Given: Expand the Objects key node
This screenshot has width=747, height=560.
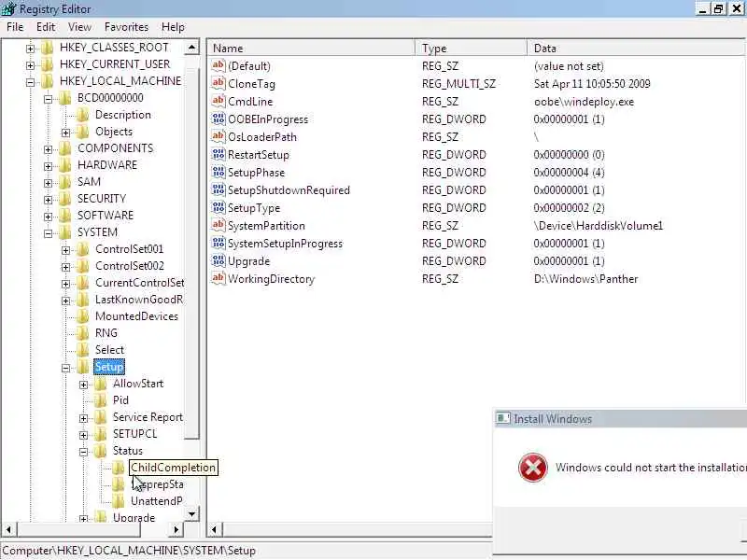Looking at the screenshot, I should pos(65,133).
